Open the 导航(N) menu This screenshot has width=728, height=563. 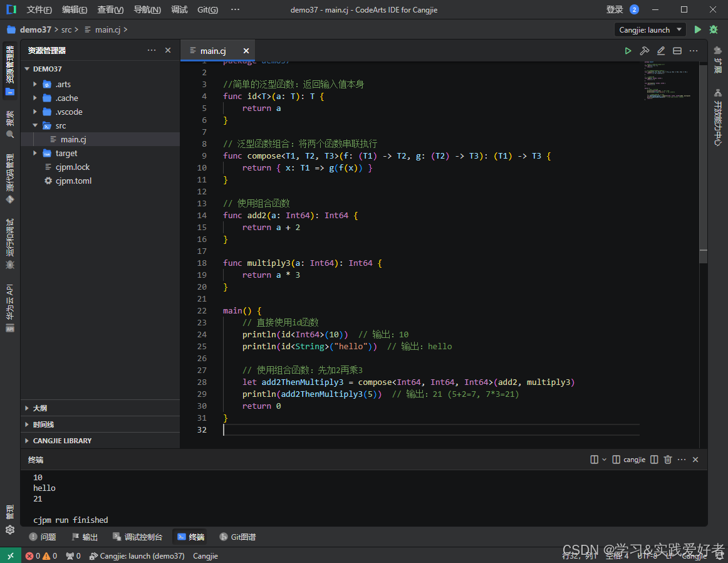pyautogui.click(x=147, y=10)
